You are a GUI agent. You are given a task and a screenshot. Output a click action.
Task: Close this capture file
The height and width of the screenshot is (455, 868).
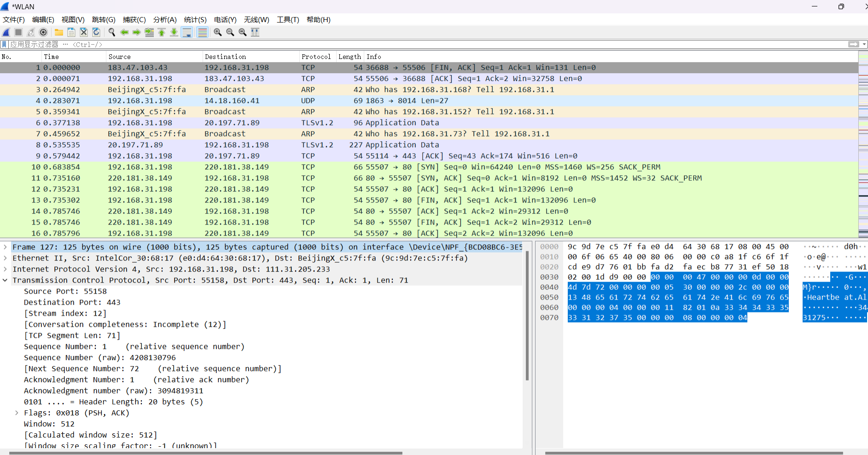click(x=84, y=32)
